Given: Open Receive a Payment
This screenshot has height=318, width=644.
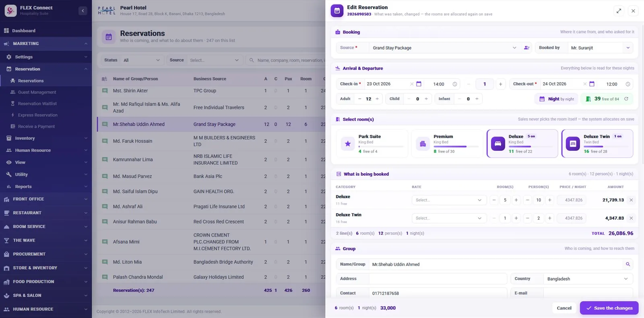Looking at the screenshot, I should (x=36, y=126).
